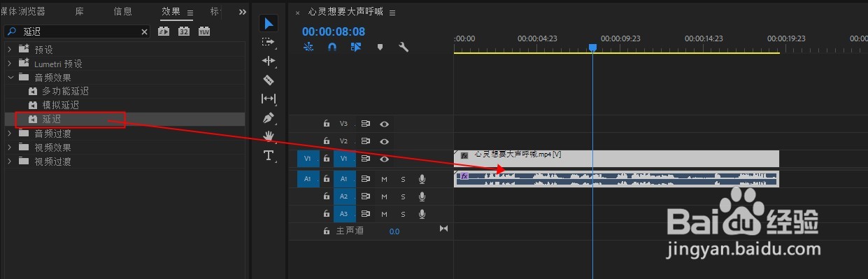
Task: Toggle timeline snapping magnet icon
Action: tap(333, 47)
